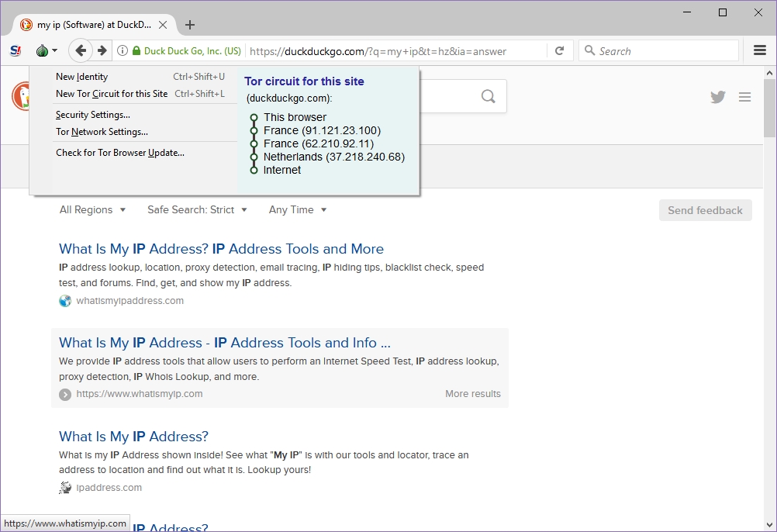777x532 pixels.
Task: Click the Twitter bird icon
Action: [x=717, y=97]
